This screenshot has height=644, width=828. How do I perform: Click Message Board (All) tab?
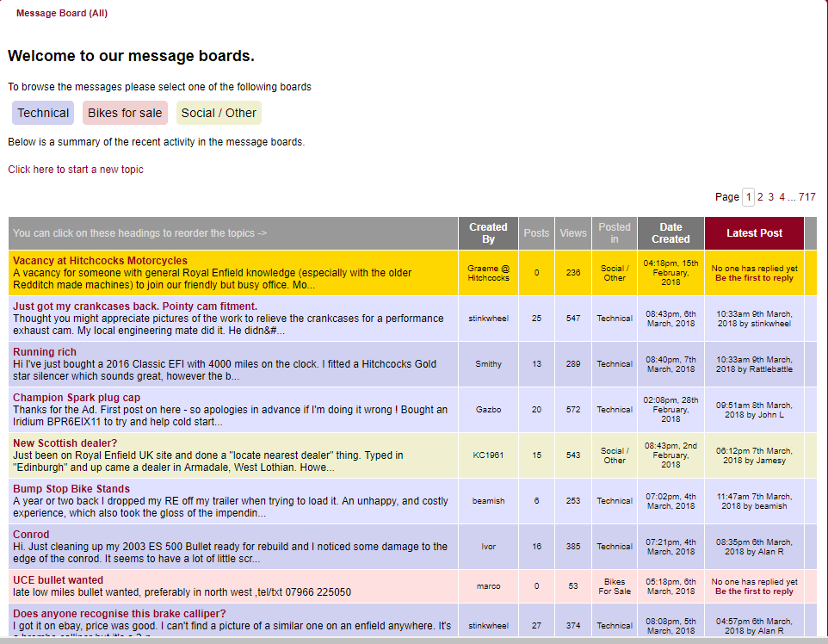point(62,14)
